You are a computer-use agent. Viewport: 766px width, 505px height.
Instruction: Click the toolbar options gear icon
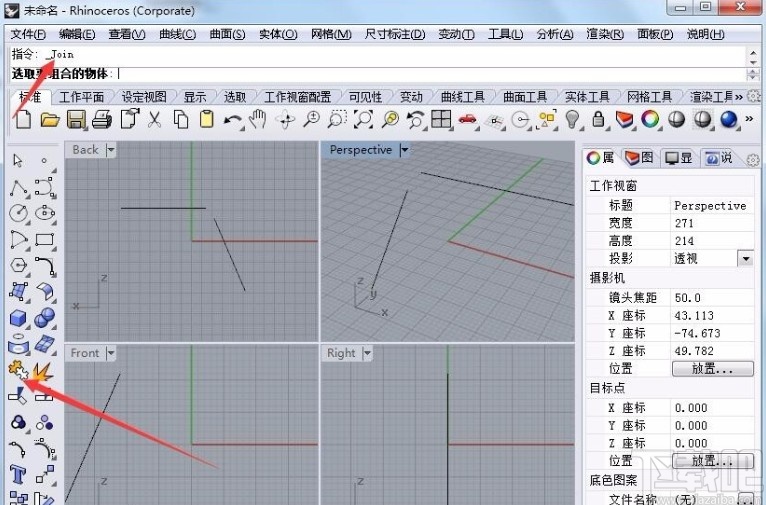point(754,96)
